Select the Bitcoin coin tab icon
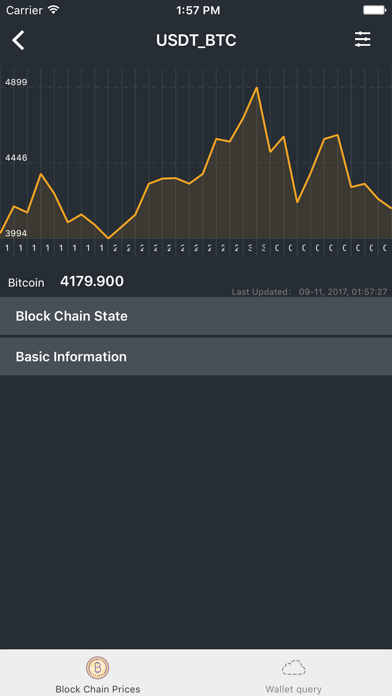Screen dimensions: 392x696 click(98, 668)
